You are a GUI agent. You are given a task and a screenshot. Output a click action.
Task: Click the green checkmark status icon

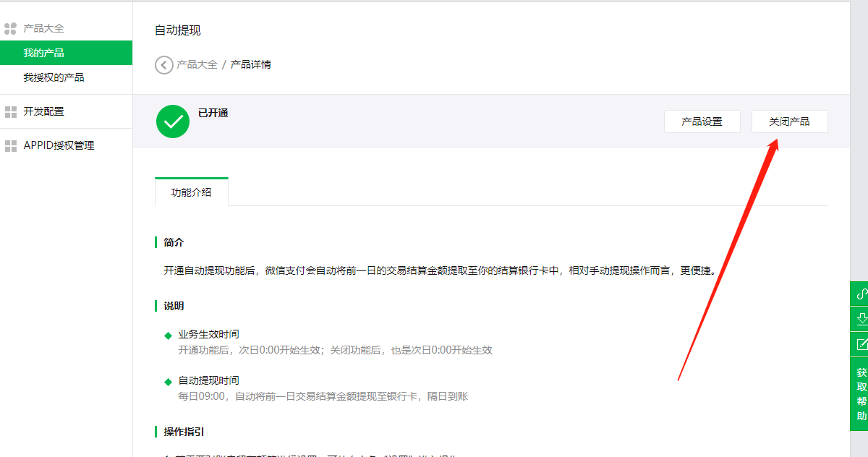tap(173, 121)
